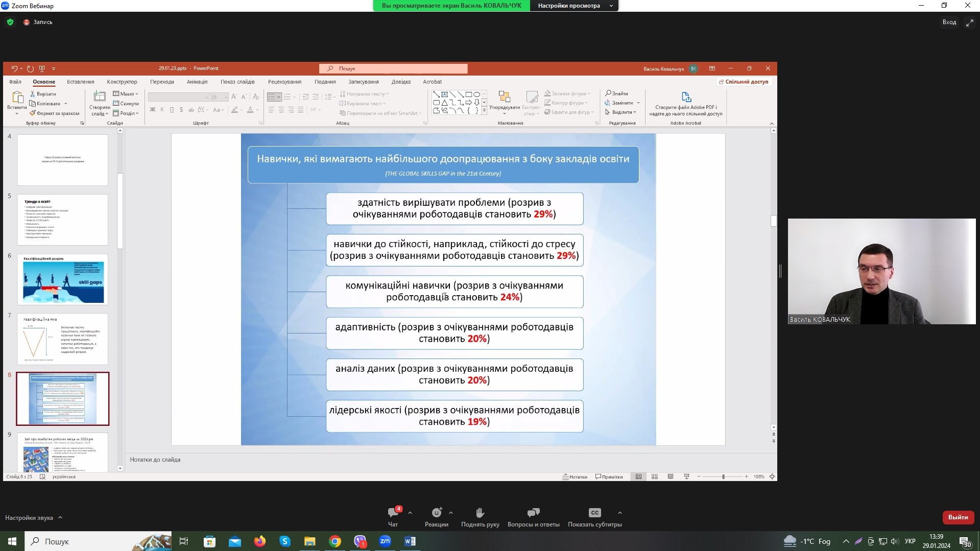Viewport: 980px width, 551px height.
Task: Open the Zoom chat panel
Action: [x=393, y=513]
